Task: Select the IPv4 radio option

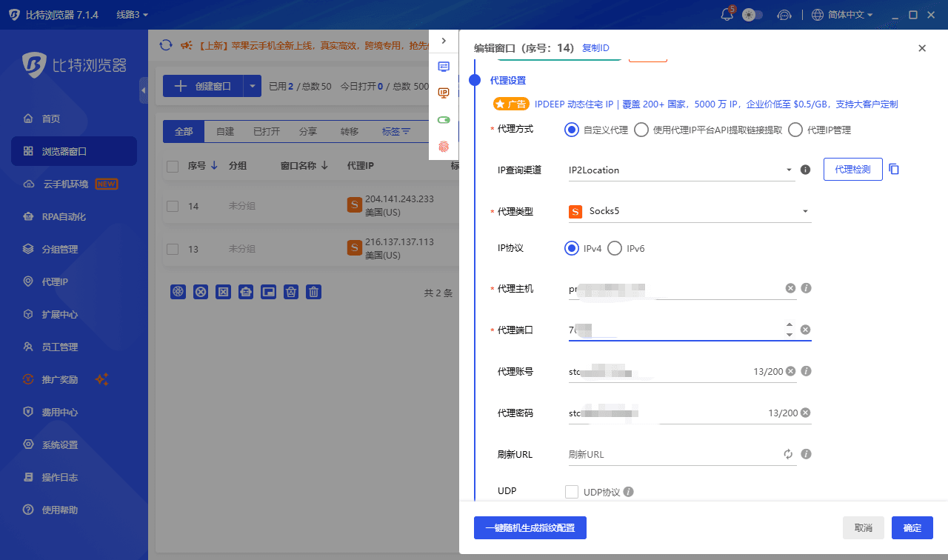Action: (571, 248)
